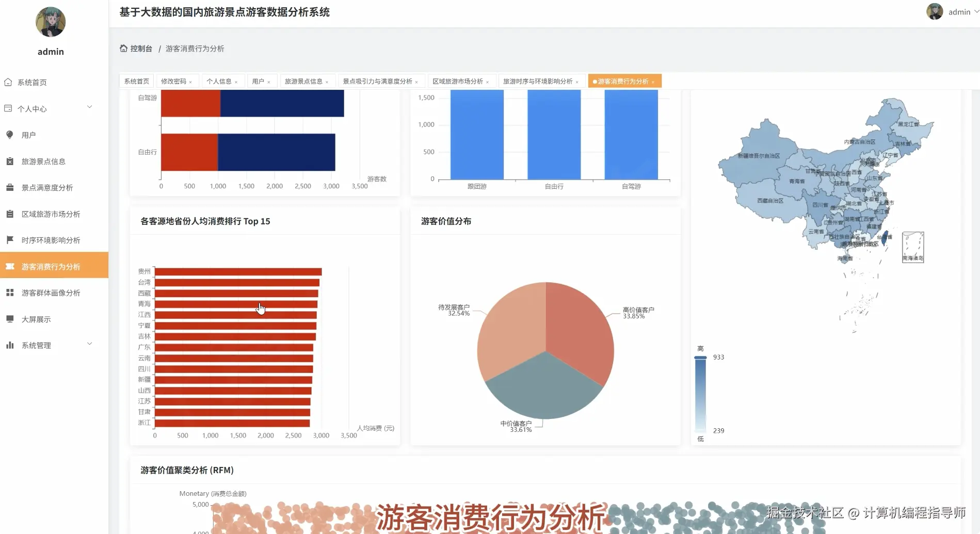Open the 用户 section via its person icon
Viewport: 980px width, 534px height.
click(9, 135)
